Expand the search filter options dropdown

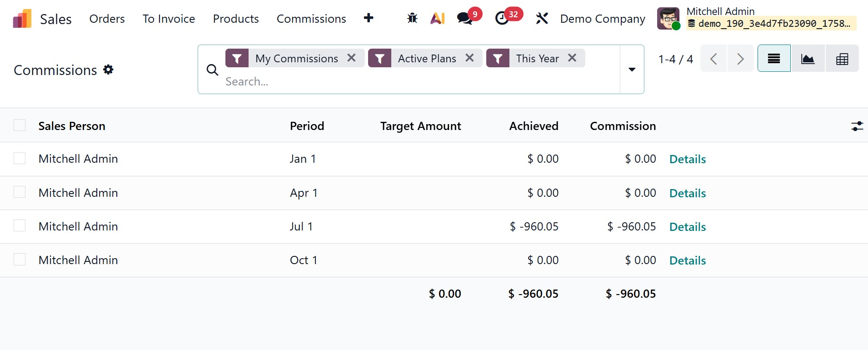pyautogui.click(x=632, y=70)
